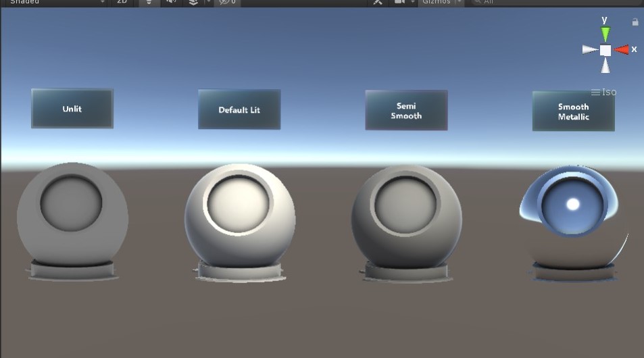Select the Smooth Metallic label panel
Image resolution: width=644 pixels, height=358 pixels.
[573, 111]
